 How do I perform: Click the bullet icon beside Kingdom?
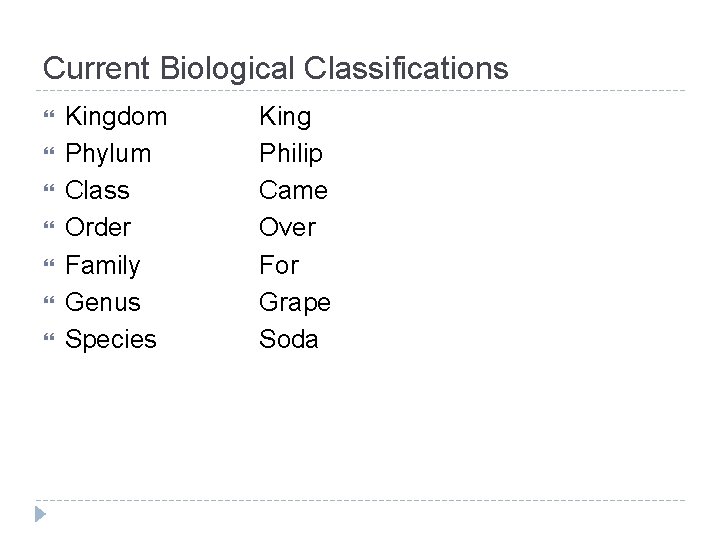[49, 117]
